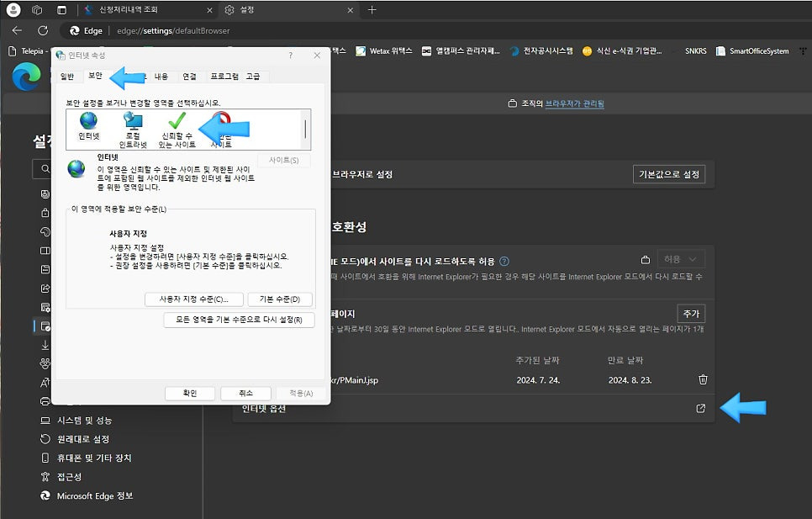Open the Edge profile avatar icon
Image resolution: width=812 pixels, height=519 pixels.
13,10
